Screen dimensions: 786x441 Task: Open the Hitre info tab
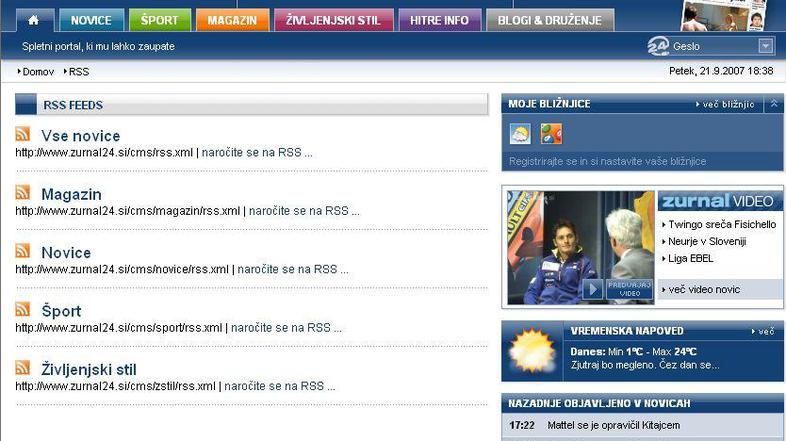440,20
